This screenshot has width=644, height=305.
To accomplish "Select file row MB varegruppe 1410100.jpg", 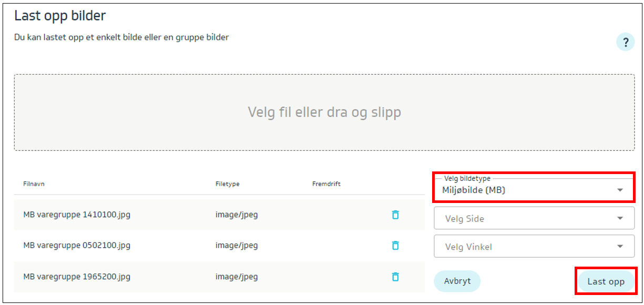I will coord(77,215).
